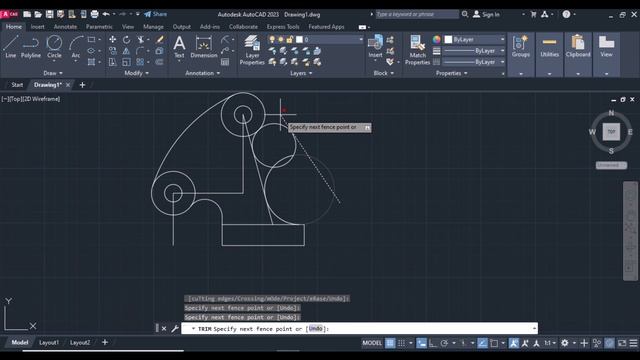Click the Dimension tool
This screenshot has height=360, width=640.
[203, 47]
